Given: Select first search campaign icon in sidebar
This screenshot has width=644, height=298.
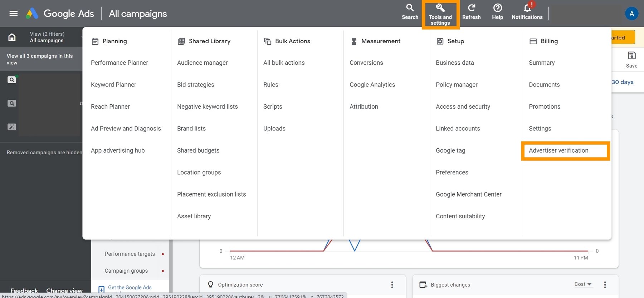Looking at the screenshot, I should tap(12, 80).
